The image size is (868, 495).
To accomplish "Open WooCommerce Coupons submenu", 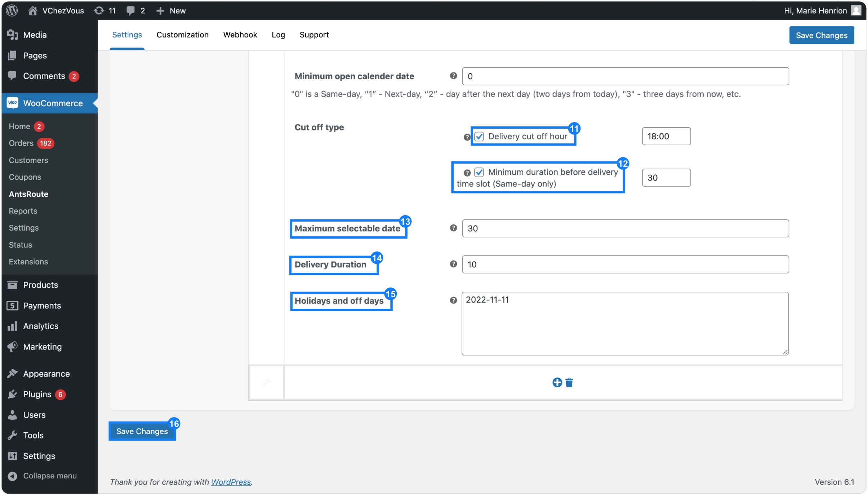I will click(25, 177).
